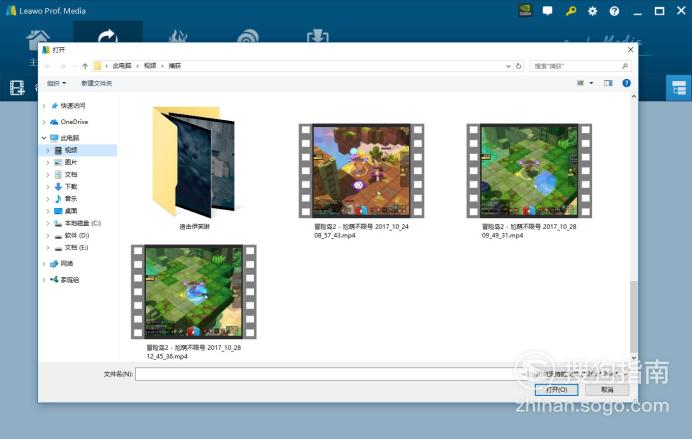Refresh the current folder view
The height and width of the screenshot is (439, 692).
point(519,66)
